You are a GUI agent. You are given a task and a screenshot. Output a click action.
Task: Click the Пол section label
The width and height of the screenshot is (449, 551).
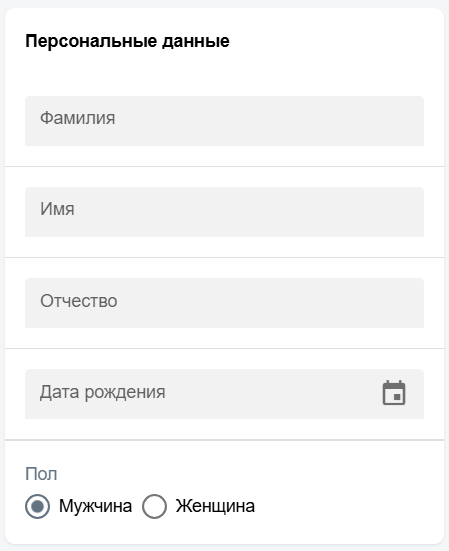pyautogui.click(x=41, y=474)
